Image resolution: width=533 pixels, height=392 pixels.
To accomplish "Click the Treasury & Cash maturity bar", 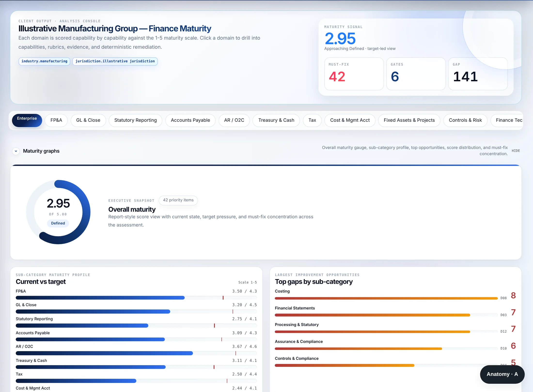I will (136, 367).
